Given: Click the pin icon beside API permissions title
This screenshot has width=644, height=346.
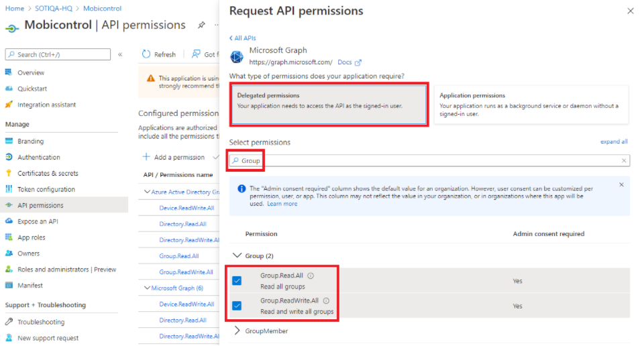Looking at the screenshot, I should click(x=201, y=25).
